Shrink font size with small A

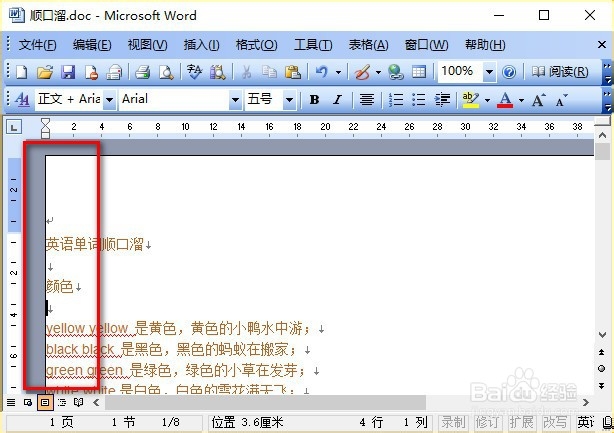tap(561, 101)
